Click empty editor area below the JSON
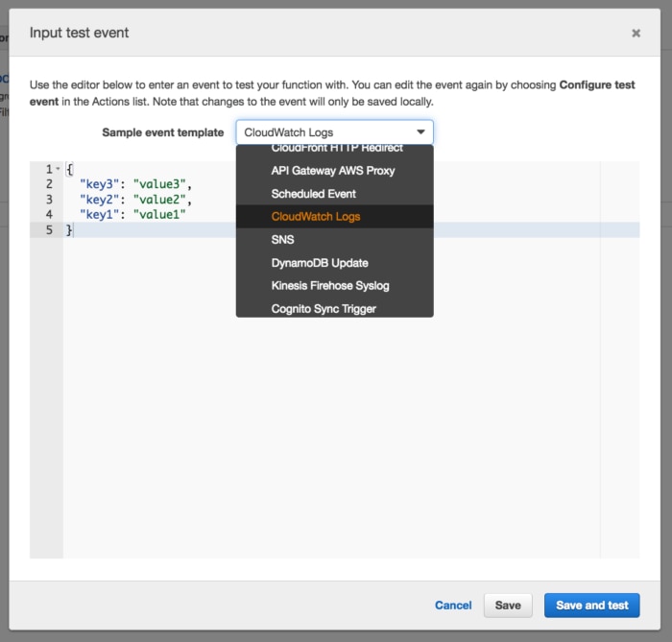 tap(326, 403)
